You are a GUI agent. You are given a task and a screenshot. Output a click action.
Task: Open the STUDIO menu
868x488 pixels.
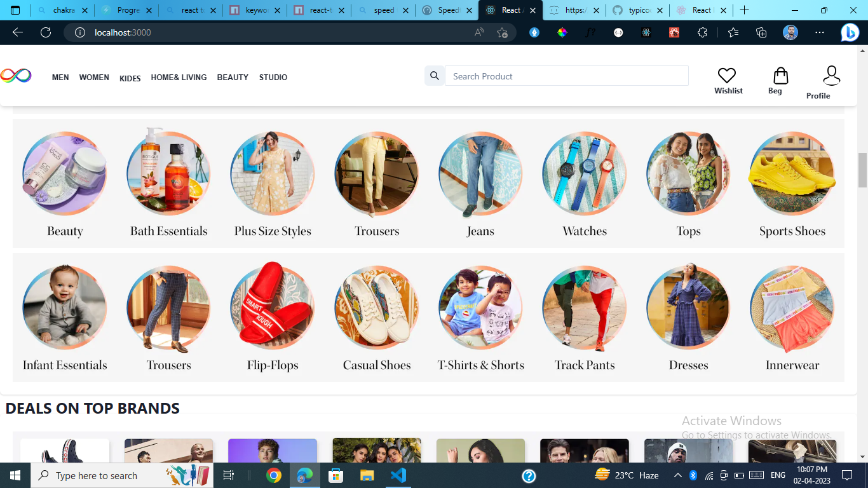point(273,78)
